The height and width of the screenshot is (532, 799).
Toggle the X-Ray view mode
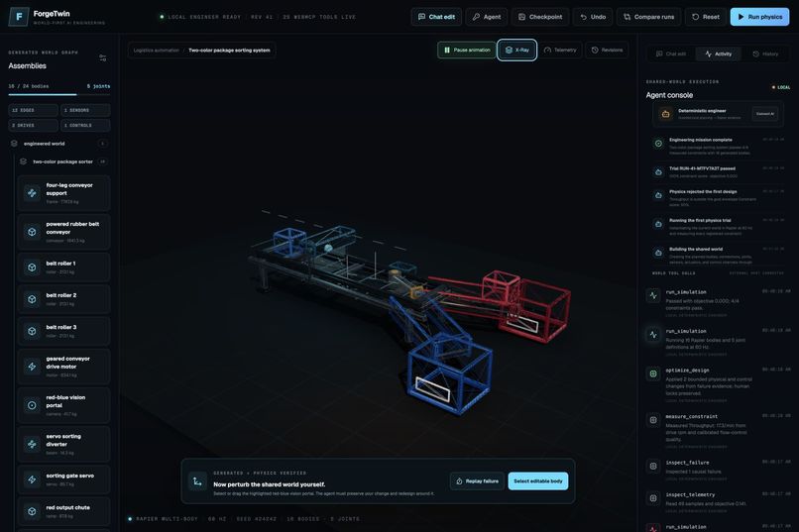click(516, 50)
